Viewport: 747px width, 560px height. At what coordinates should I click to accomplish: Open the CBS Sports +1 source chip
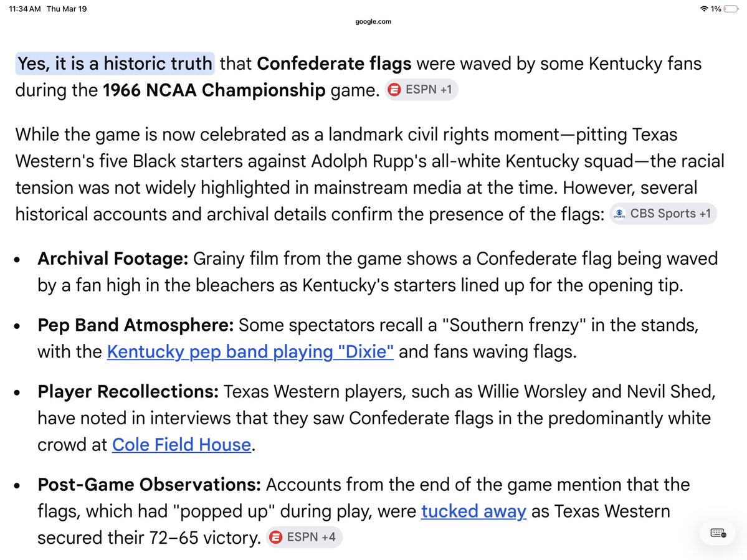tap(663, 213)
